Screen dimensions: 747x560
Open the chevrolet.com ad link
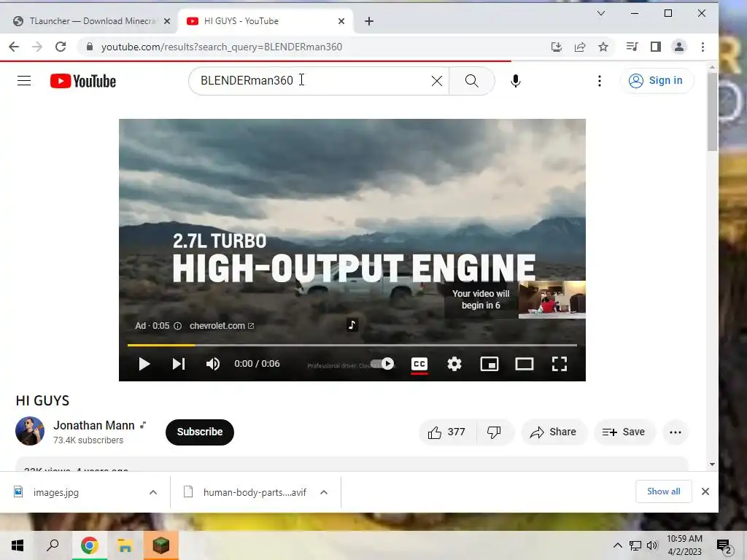click(x=222, y=326)
